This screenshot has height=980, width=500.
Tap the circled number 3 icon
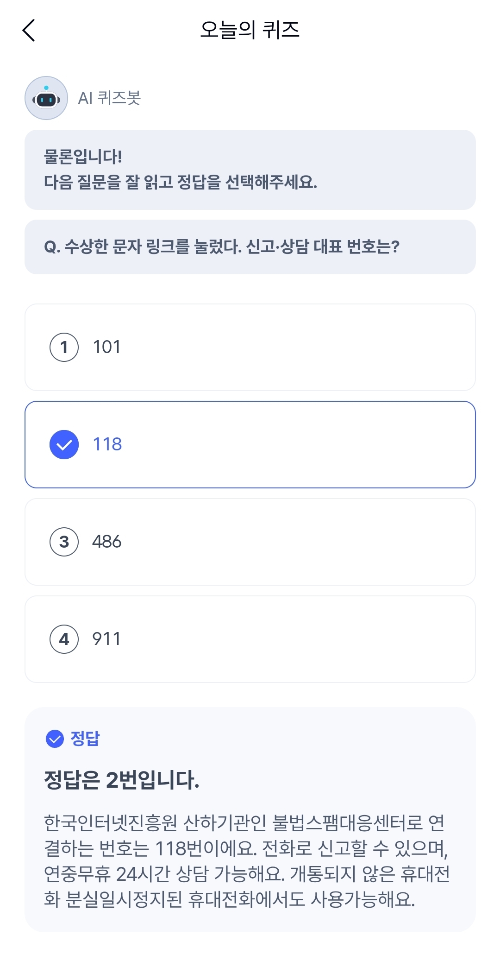click(64, 542)
